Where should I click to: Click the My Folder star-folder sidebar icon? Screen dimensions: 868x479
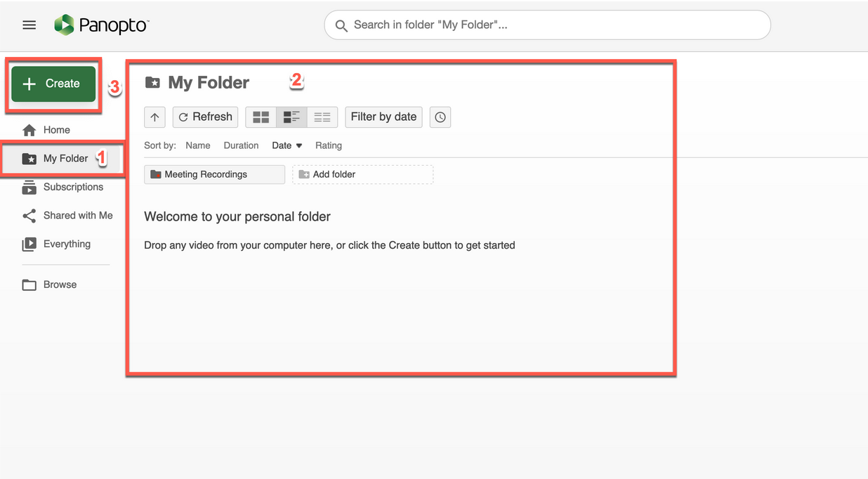[29, 159]
